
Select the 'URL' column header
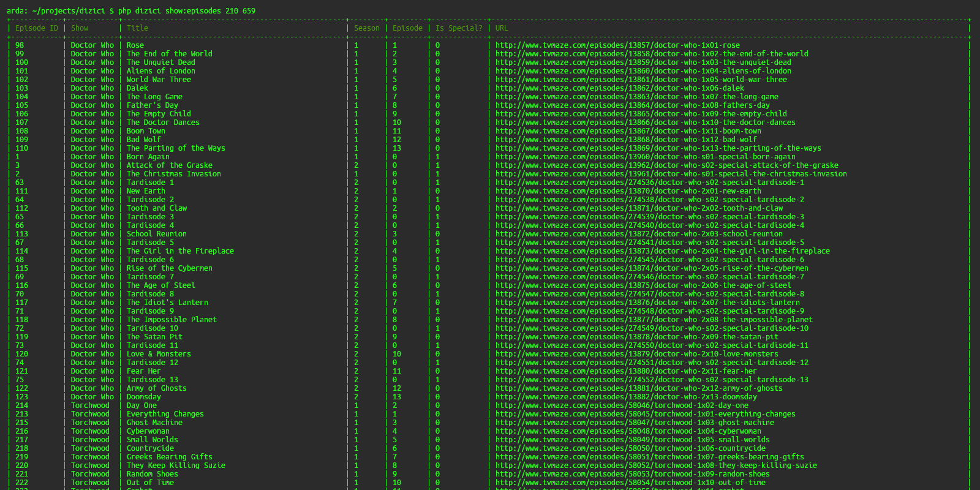point(502,28)
